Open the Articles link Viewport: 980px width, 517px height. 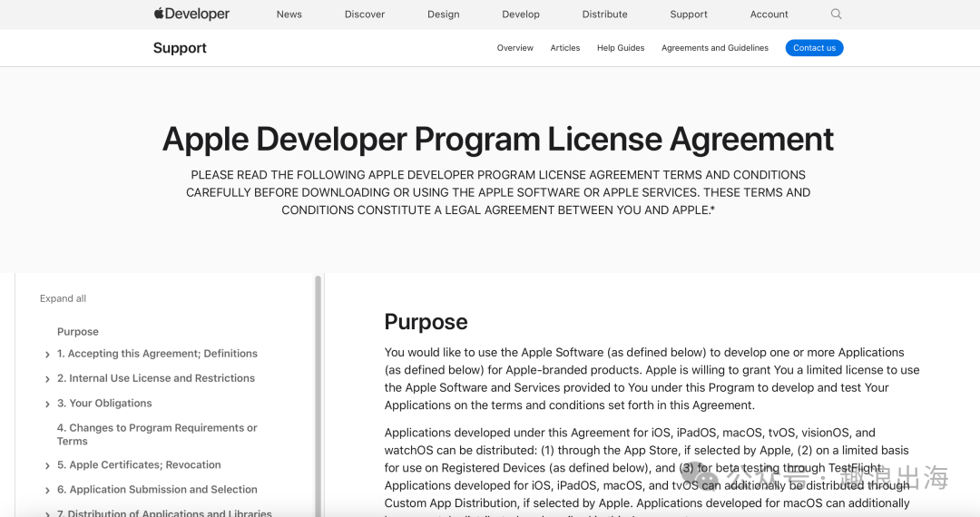pos(565,48)
